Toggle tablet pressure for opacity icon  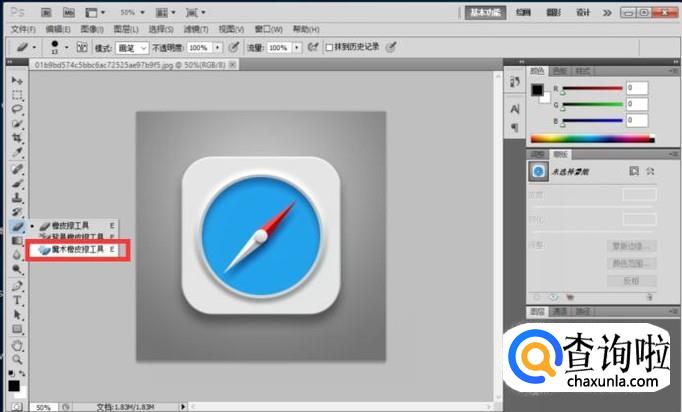(234, 47)
